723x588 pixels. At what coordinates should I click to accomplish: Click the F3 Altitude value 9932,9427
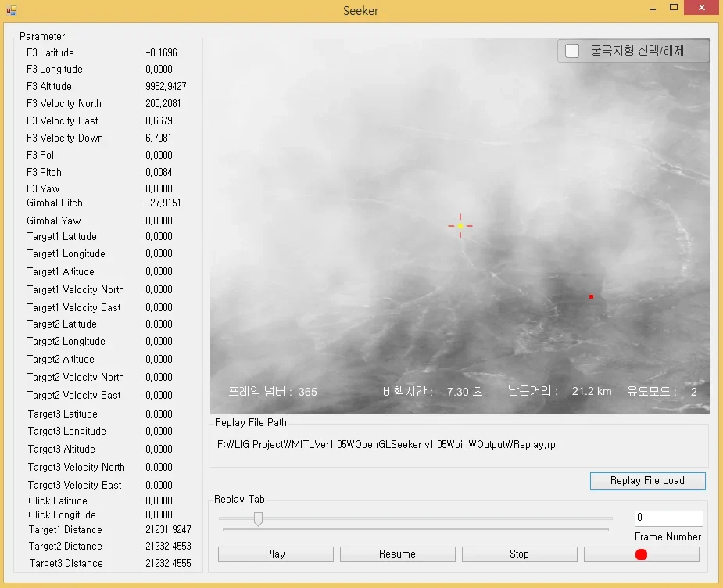coord(166,86)
